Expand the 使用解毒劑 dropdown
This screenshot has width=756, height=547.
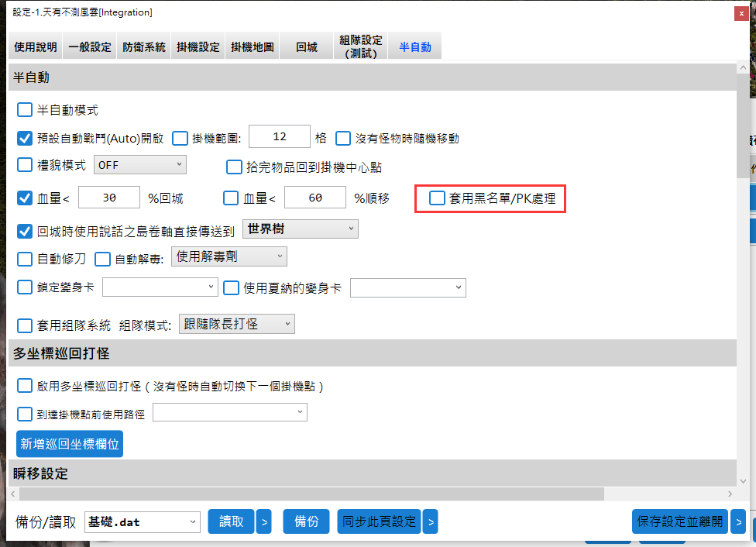pyautogui.click(x=229, y=256)
